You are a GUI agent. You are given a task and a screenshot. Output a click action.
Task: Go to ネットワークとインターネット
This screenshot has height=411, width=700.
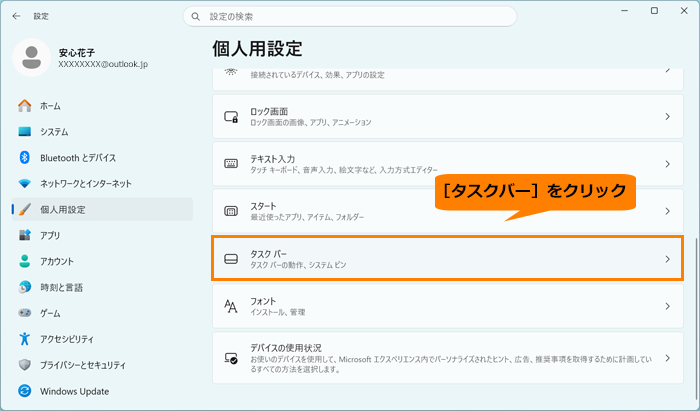102,183
